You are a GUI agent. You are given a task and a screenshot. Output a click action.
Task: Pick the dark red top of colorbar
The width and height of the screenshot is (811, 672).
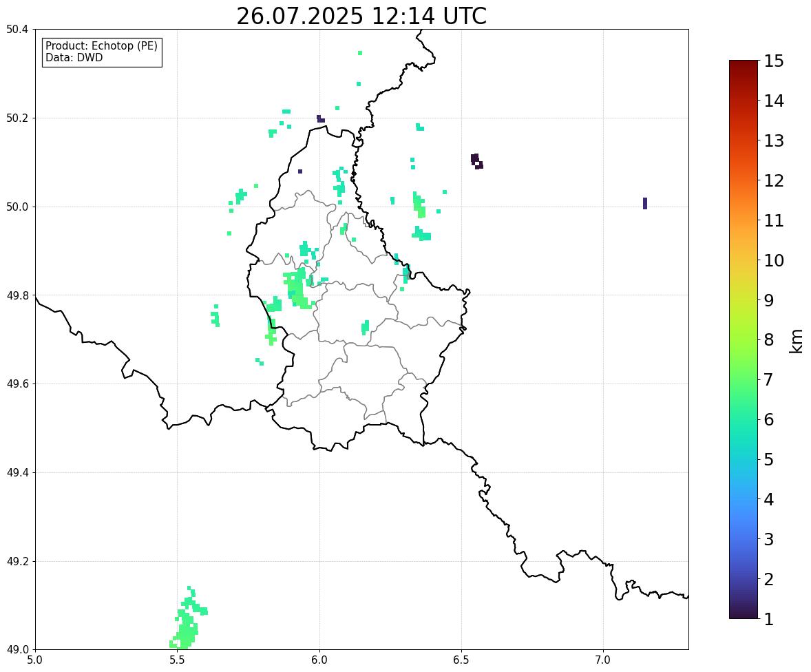[744, 65]
